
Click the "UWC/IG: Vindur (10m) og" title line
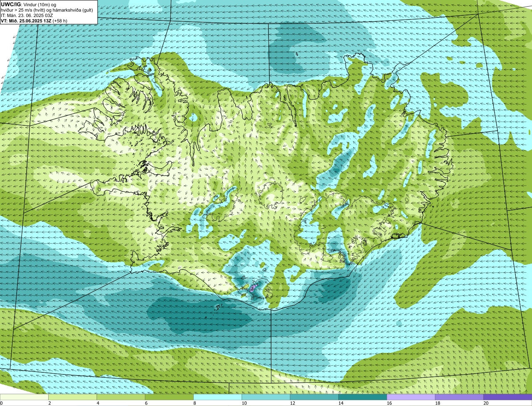28,5
